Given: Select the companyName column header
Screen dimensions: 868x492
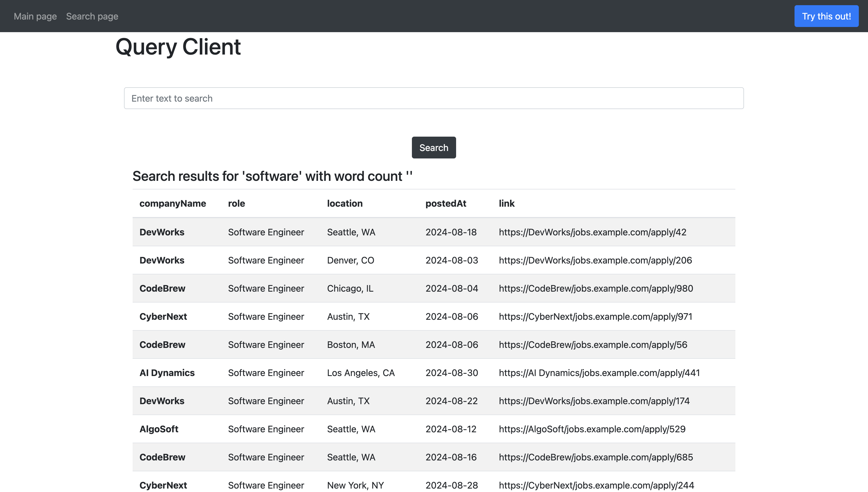Looking at the screenshot, I should [x=173, y=204].
